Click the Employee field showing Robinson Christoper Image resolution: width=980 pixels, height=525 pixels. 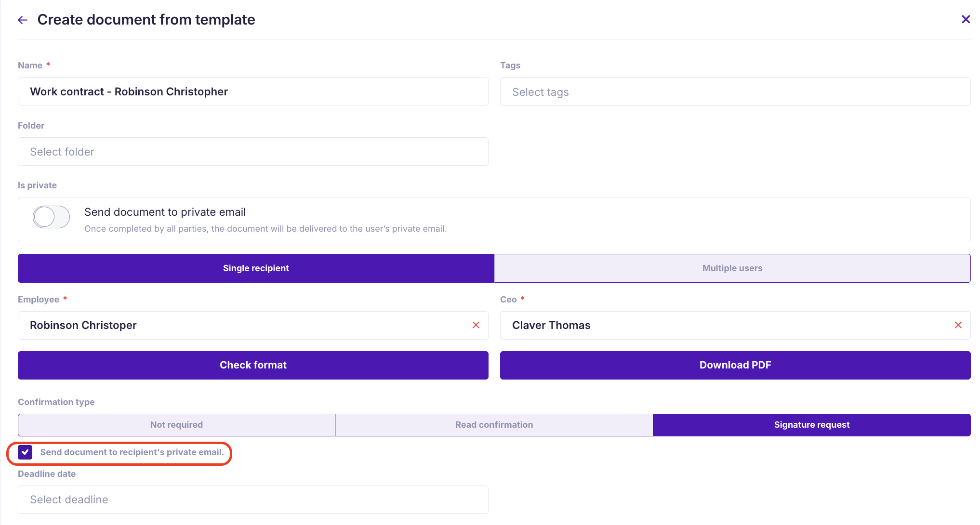[x=241, y=325]
